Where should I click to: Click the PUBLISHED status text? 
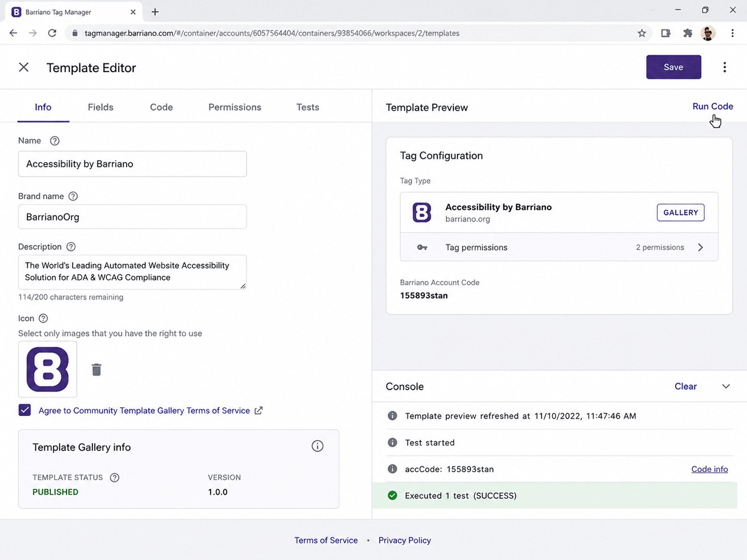[55, 492]
